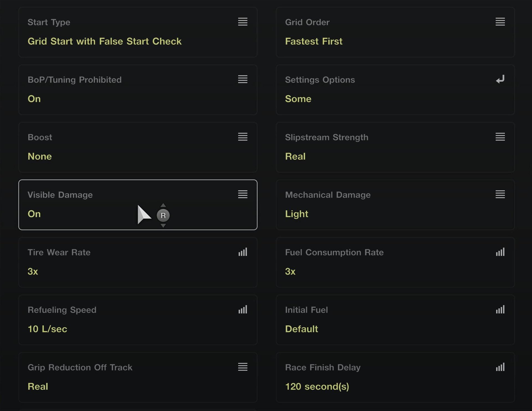
Task: Click the bar-level icon on Tire Wear Rate
Action: click(x=242, y=252)
